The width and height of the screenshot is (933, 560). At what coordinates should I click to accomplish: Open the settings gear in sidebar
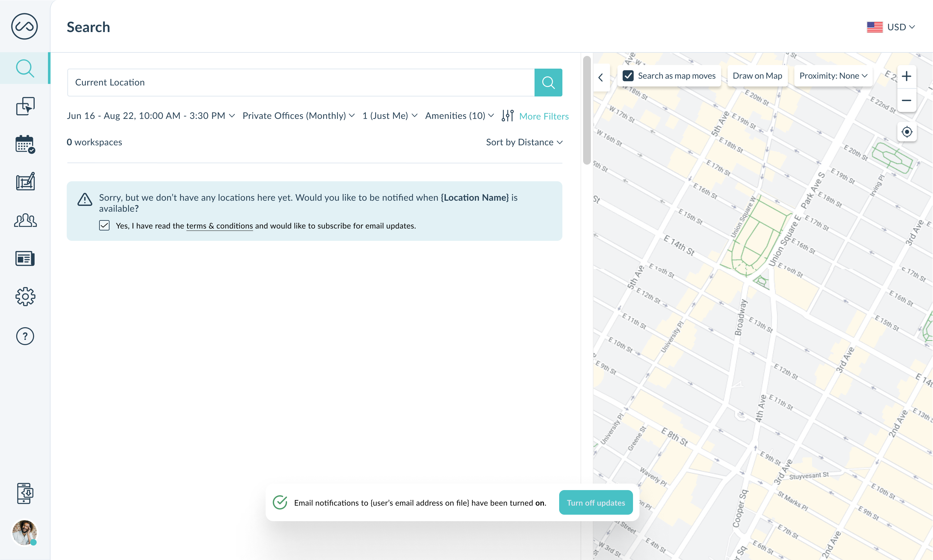click(25, 297)
